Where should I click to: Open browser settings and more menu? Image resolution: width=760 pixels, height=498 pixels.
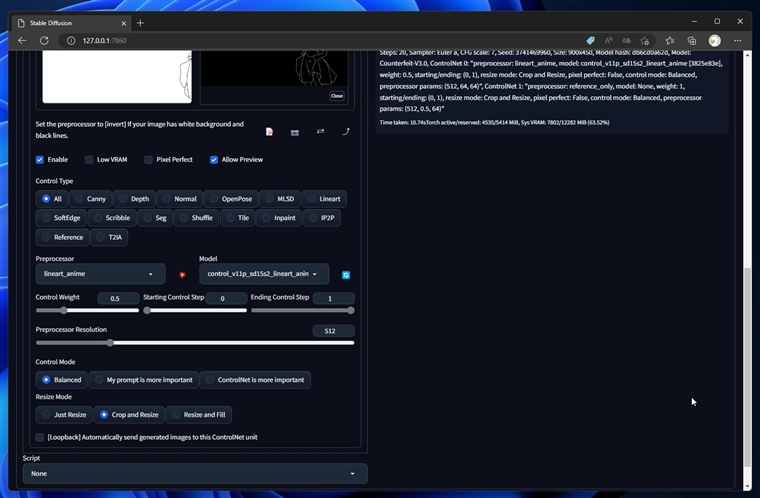737,41
